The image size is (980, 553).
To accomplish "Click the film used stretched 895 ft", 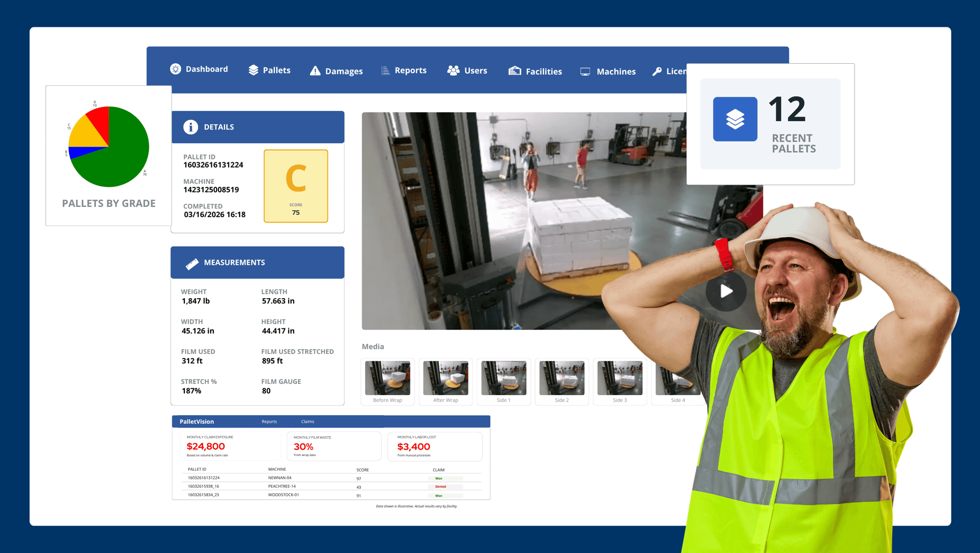I will (x=272, y=361).
